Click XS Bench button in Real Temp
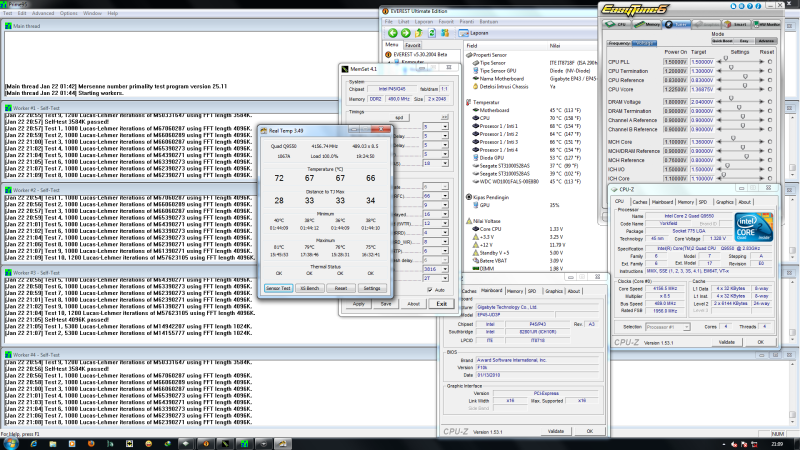The image size is (800, 450). [x=309, y=288]
